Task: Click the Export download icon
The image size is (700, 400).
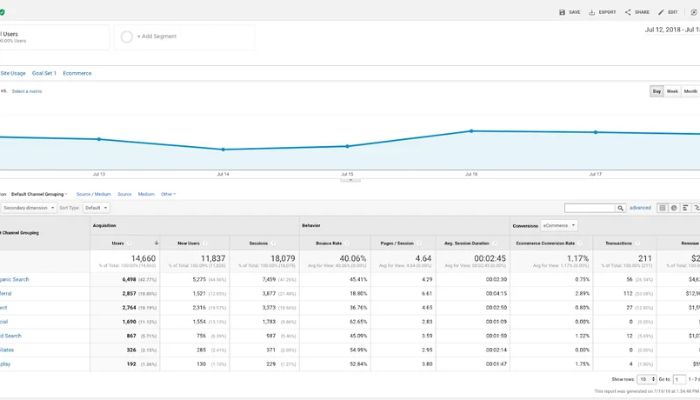Action: coord(592,12)
